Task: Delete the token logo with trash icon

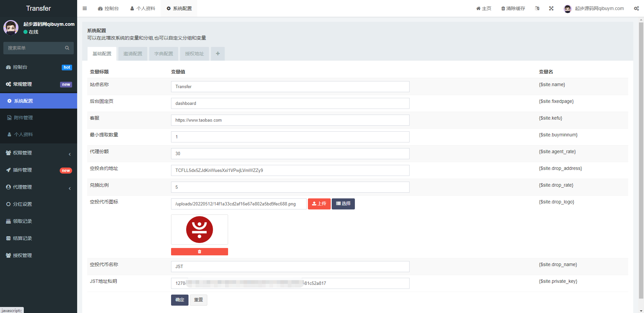Action: coord(200,252)
